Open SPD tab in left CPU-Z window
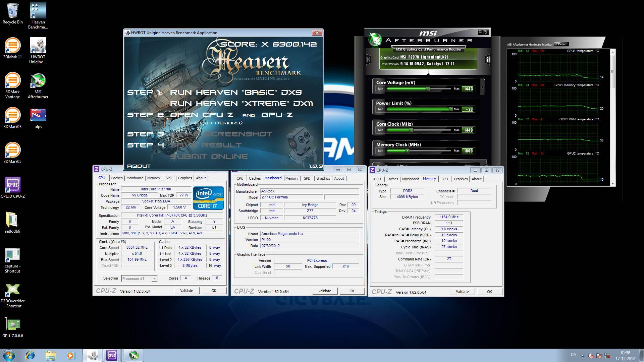The width and height of the screenshot is (644, 362). tap(169, 178)
